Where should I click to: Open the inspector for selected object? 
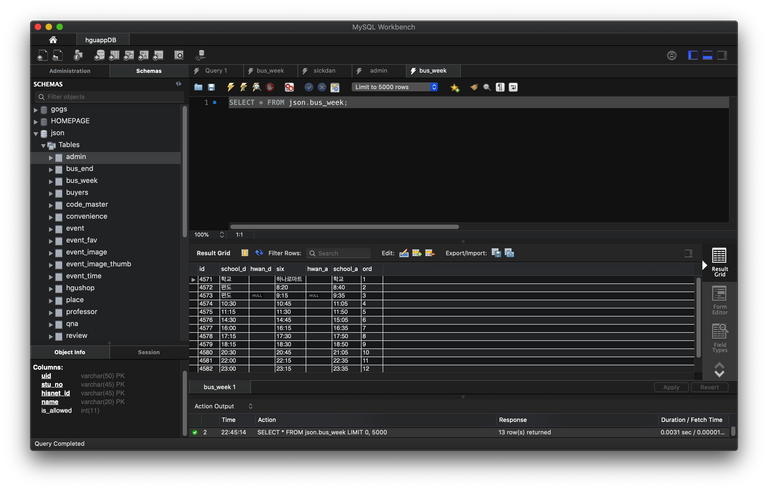pos(78,55)
